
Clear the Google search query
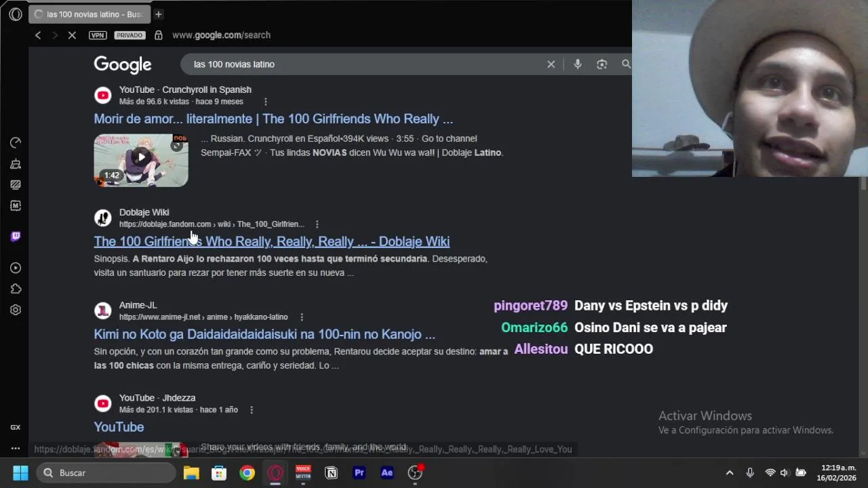click(551, 64)
